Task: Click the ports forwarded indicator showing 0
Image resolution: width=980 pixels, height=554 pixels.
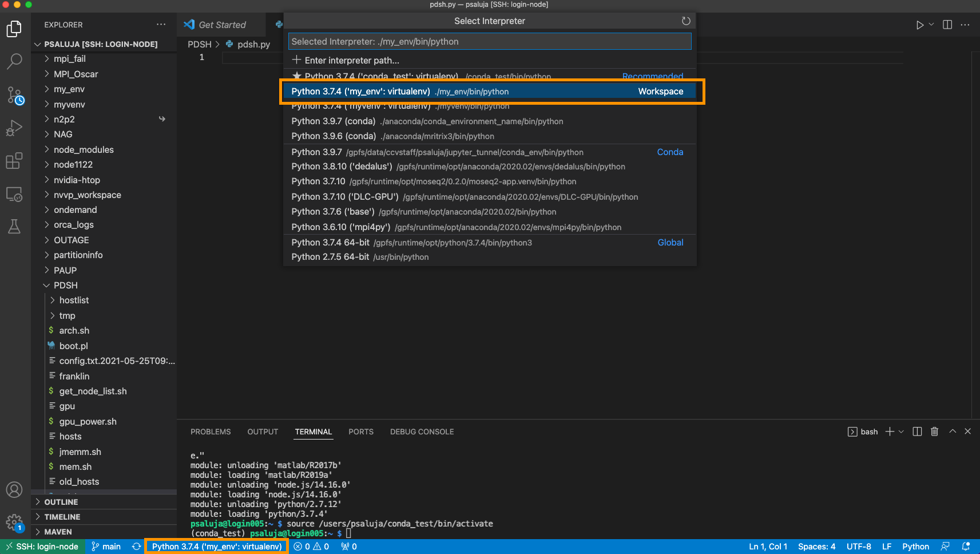Action: click(x=349, y=547)
